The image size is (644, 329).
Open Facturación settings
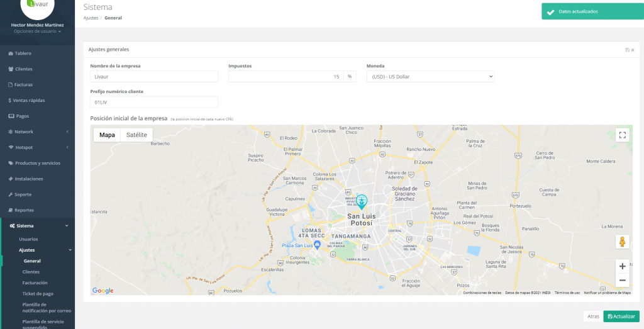point(35,282)
